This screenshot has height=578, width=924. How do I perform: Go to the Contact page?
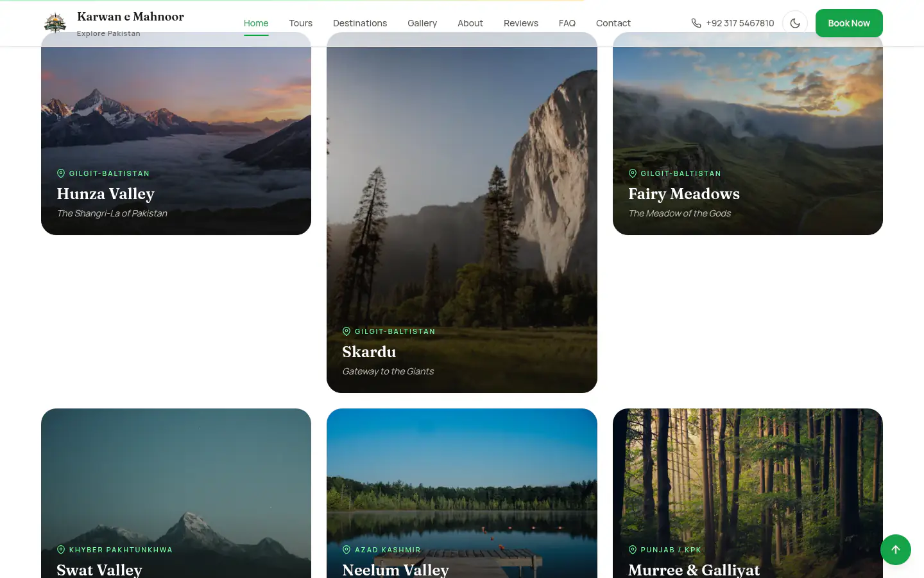click(x=613, y=23)
